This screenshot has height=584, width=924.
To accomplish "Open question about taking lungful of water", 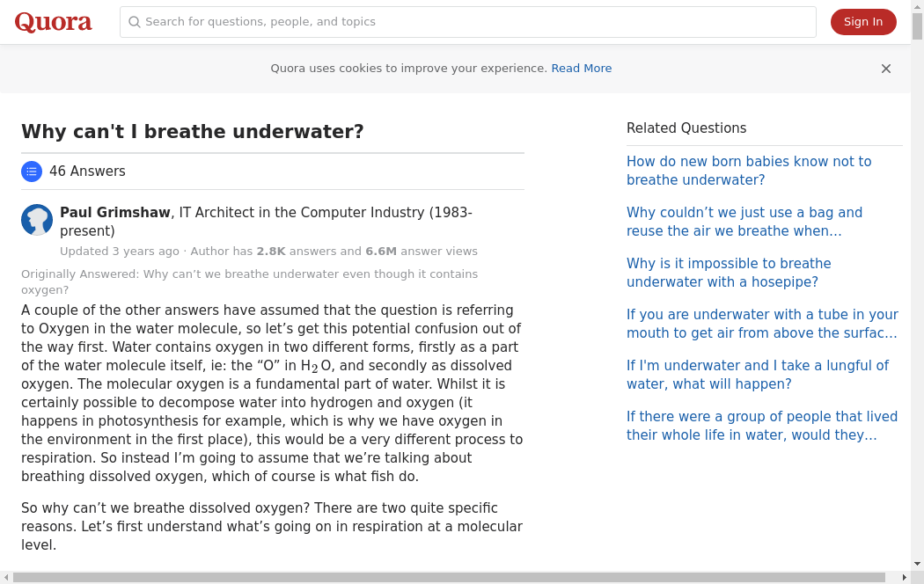I will [x=757, y=375].
